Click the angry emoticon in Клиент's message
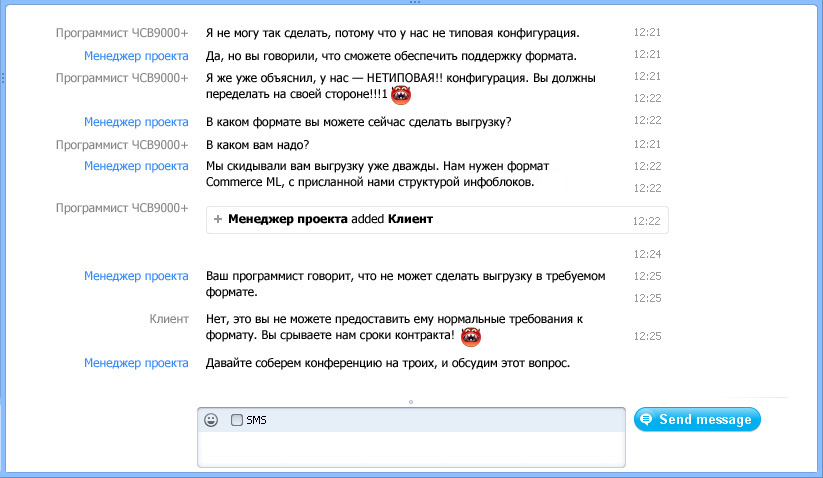This screenshot has width=823, height=478. tap(470, 336)
